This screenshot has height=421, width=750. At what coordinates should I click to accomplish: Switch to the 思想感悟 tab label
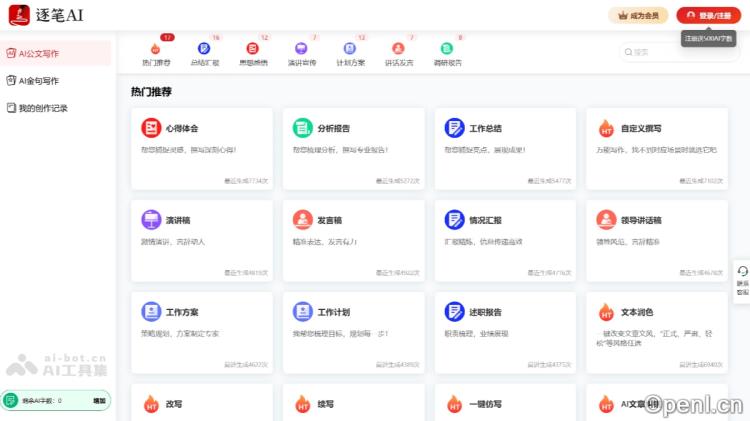point(254,63)
